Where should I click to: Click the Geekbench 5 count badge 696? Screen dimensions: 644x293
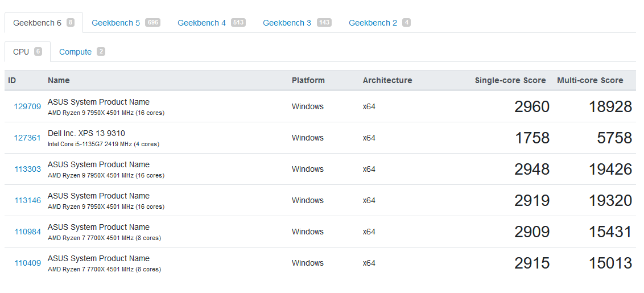(153, 23)
